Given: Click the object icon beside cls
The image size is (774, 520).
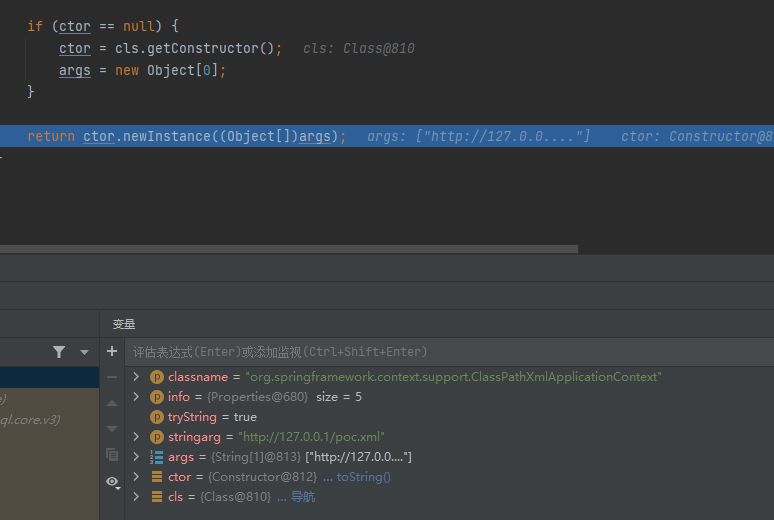Looking at the screenshot, I should click(x=156, y=497).
